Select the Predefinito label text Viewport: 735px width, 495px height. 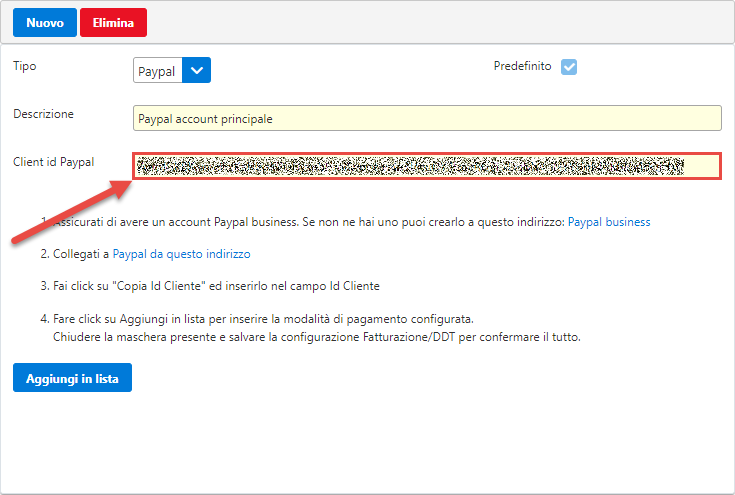522,66
